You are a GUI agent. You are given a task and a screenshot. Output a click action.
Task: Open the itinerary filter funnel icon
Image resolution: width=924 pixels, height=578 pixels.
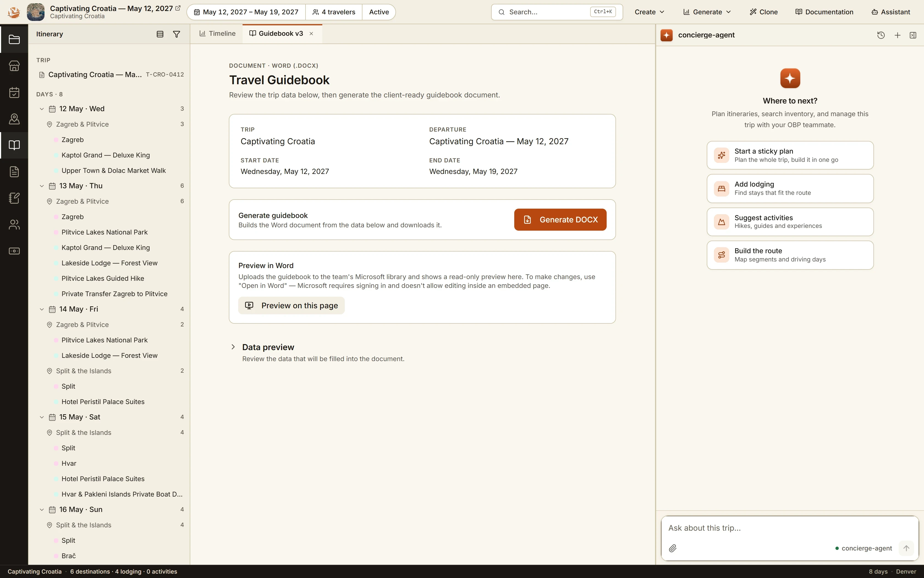[176, 34]
